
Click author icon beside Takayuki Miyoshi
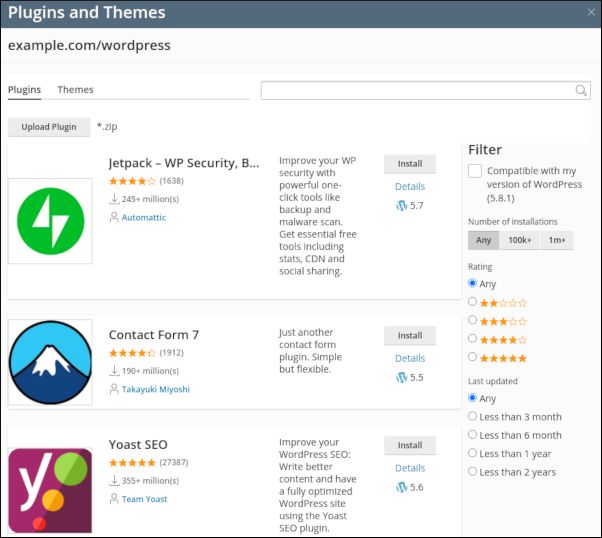point(114,389)
